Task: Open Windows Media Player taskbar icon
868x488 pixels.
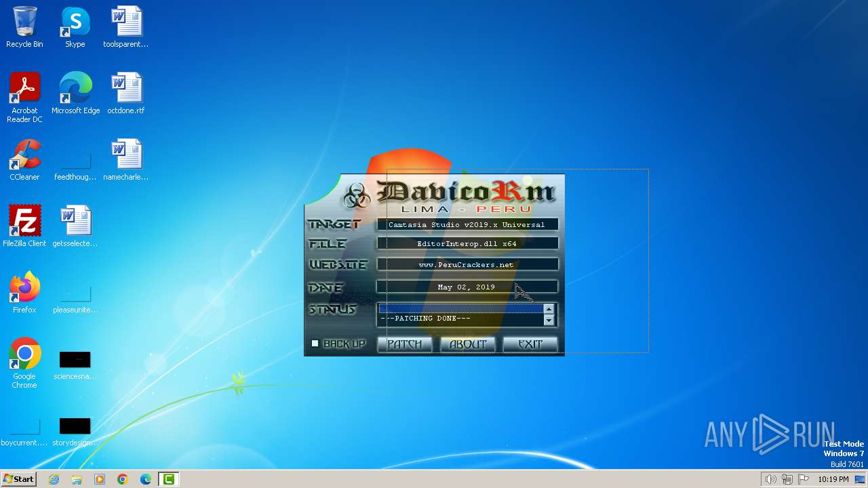Action: pos(100,479)
